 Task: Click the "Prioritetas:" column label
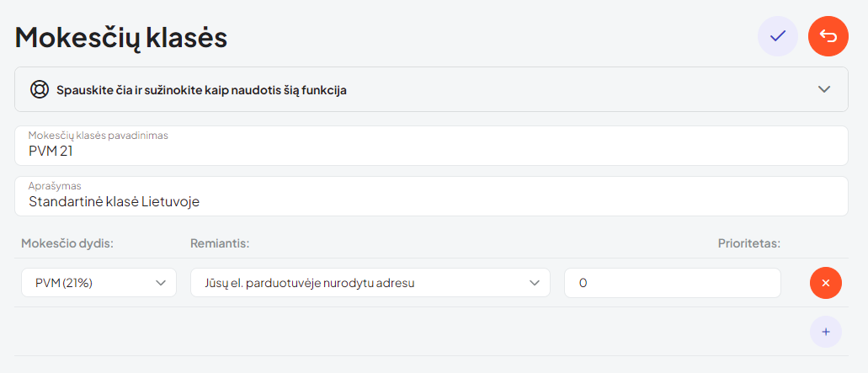click(749, 243)
